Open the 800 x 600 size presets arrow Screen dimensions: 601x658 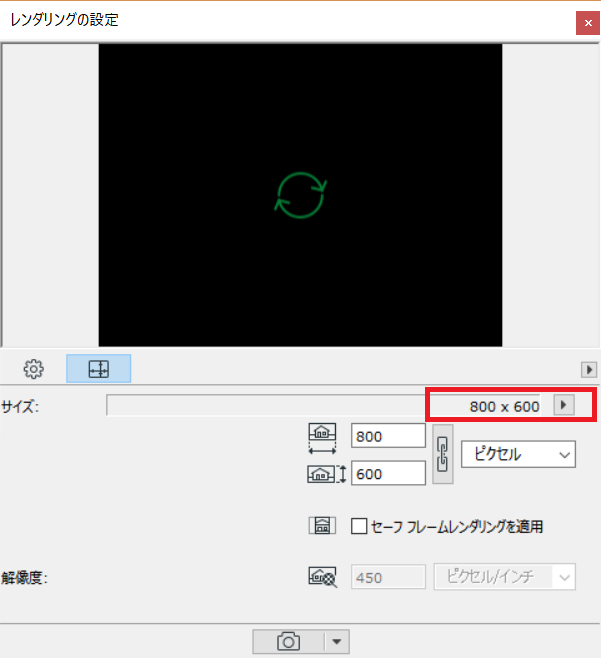point(564,405)
